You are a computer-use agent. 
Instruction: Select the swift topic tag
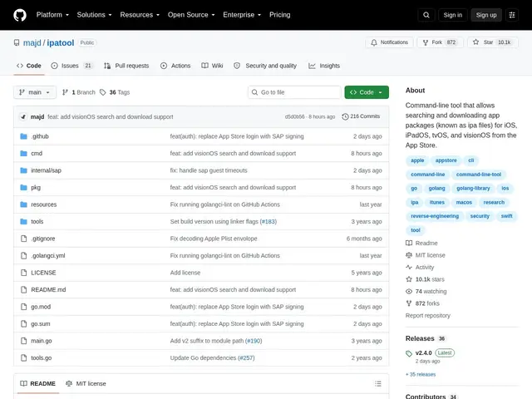(x=506, y=216)
